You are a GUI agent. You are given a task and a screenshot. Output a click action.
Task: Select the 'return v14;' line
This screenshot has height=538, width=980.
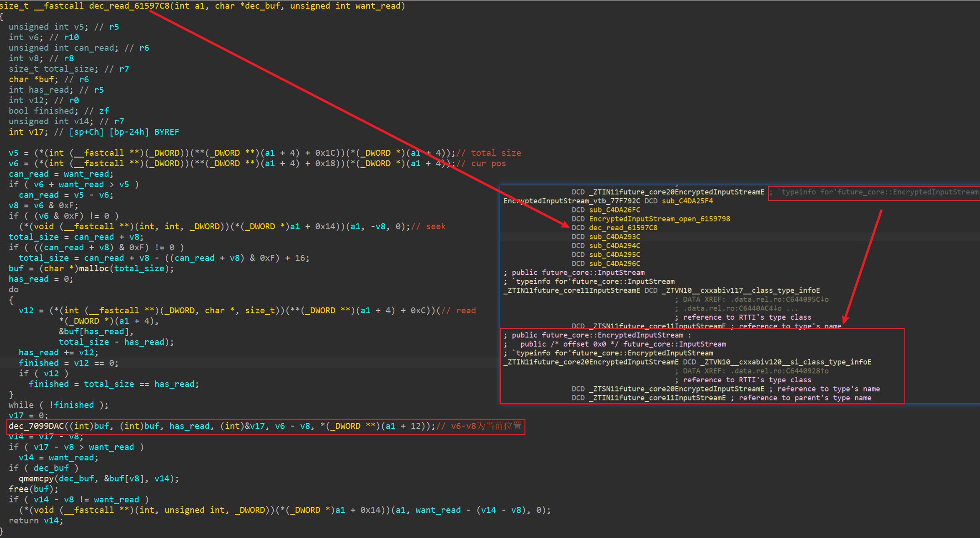pyautogui.click(x=36, y=521)
